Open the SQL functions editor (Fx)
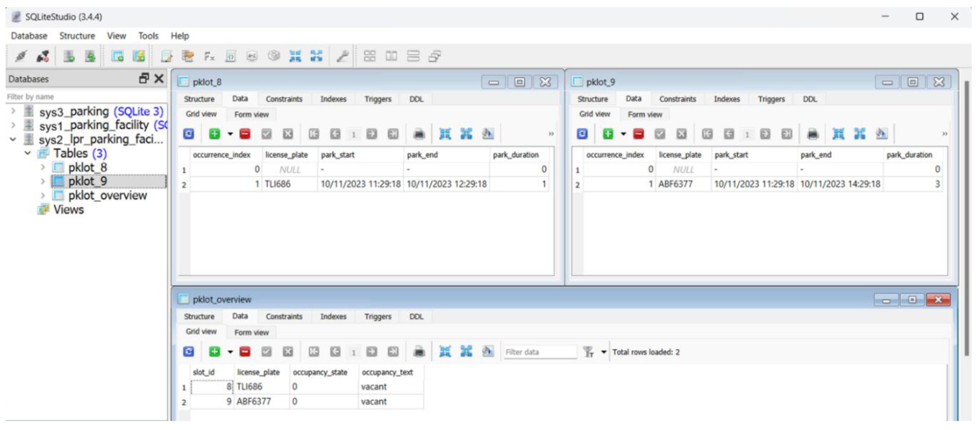This screenshot has height=430, width=980. click(x=209, y=56)
